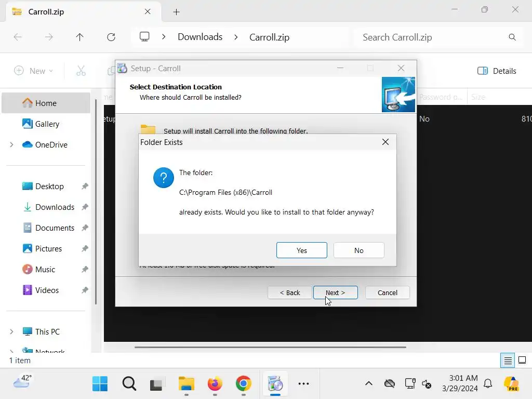Switch to large icons view

pos(522,361)
